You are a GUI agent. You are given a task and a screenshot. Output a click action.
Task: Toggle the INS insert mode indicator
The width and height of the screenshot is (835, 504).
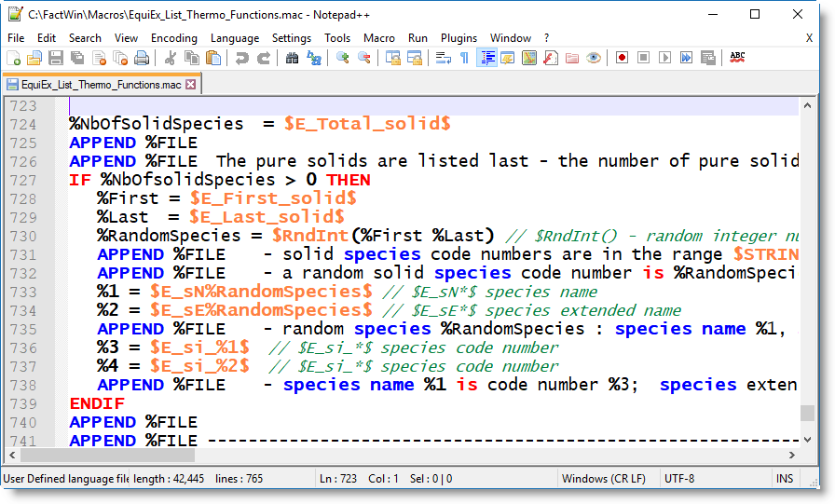pos(785,479)
